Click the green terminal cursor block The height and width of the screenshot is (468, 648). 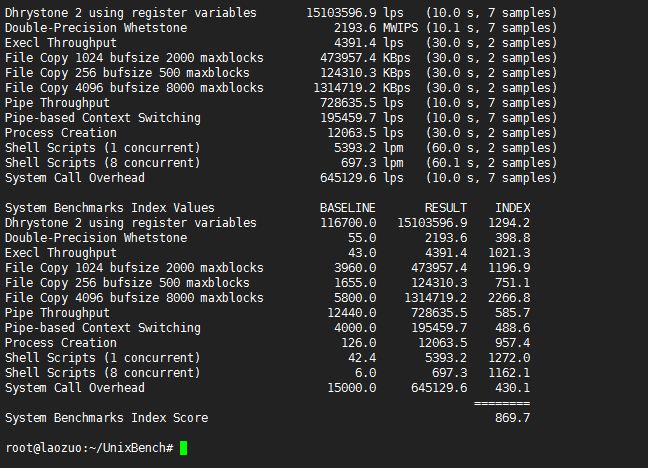point(183,448)
